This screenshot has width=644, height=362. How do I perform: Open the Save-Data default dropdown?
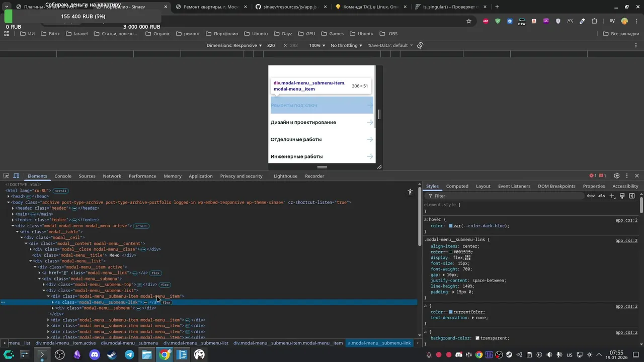[390, 45]
